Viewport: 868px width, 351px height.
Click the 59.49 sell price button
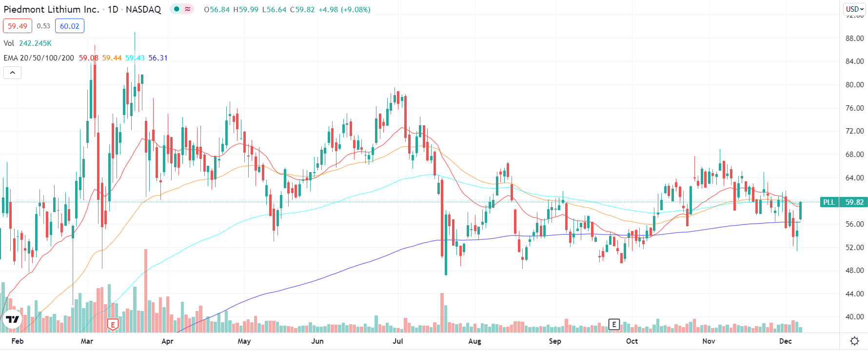(x=18, y=26)
